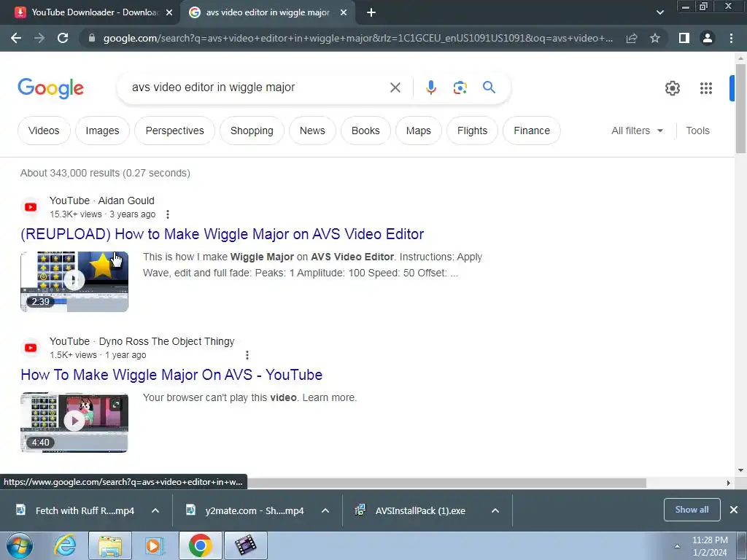
Task: Open the taskbar clock and date
Action: point(710,546)
